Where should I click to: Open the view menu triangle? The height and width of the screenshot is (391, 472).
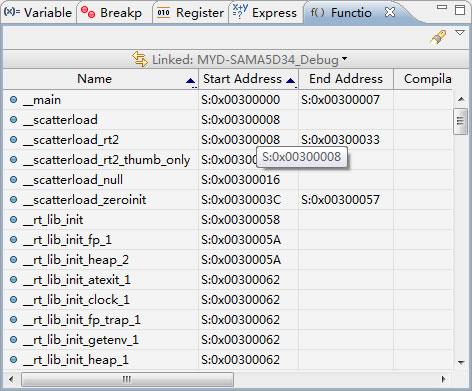[x=460, y=33]
